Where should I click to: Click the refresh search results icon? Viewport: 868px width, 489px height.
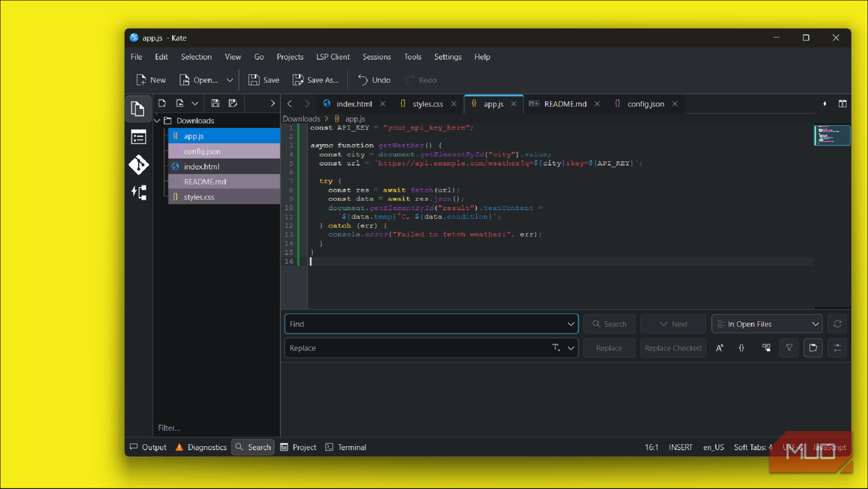click(837, 324)
